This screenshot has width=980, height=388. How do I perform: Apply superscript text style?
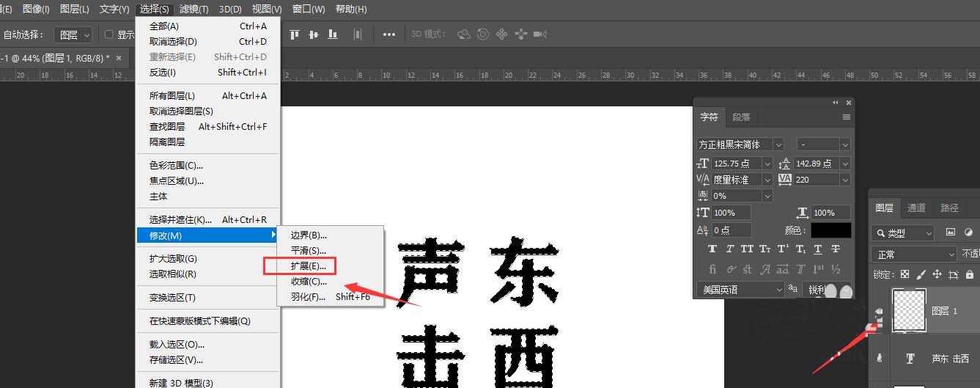(783, 249)
